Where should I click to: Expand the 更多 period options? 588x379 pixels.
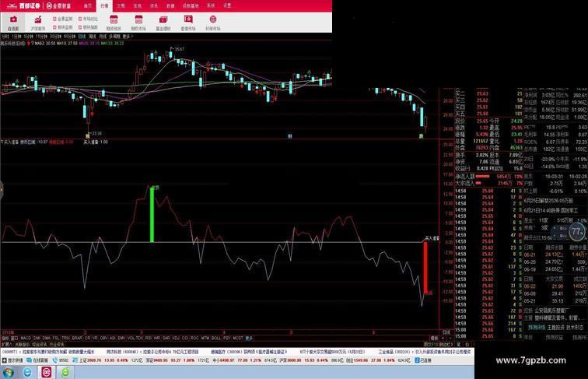coord(128,37)
